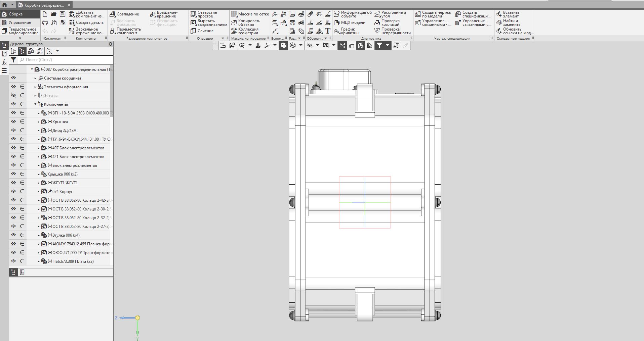Image resolution: width=644 pixels, height=341 pixels.
Task: Switch to the Управление tab
Action: pos(19,22)
